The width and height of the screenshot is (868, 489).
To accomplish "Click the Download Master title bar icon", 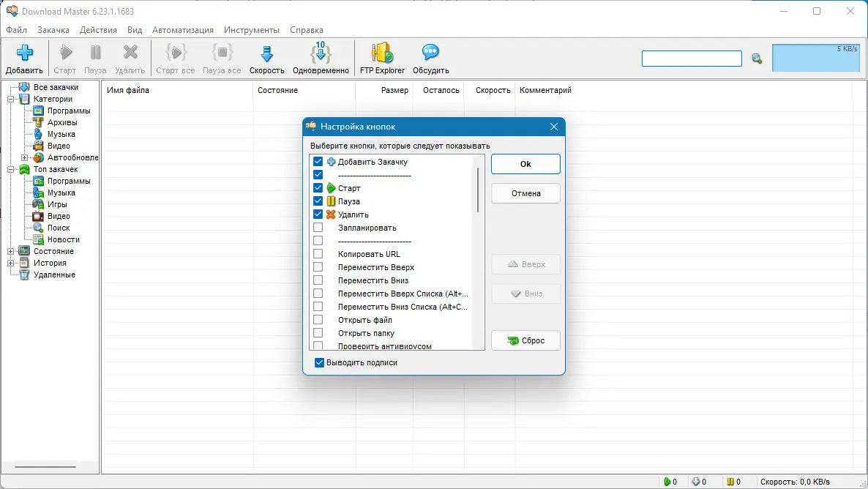I will (x=12, y=11).
